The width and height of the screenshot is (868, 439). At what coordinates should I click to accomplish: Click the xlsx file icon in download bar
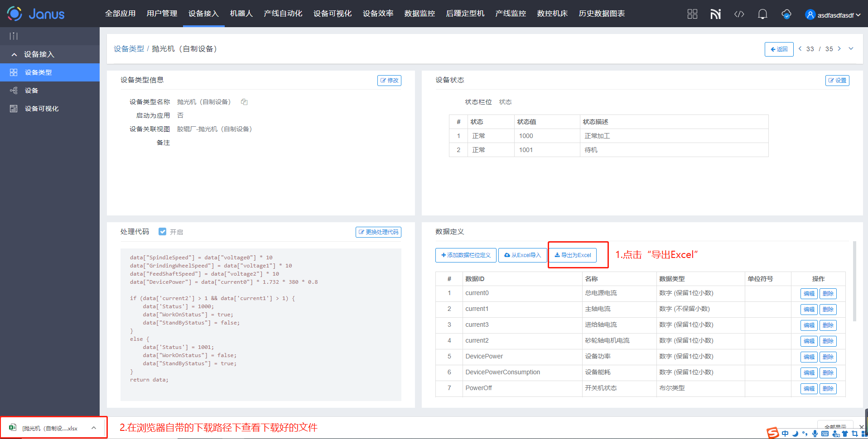13,427
